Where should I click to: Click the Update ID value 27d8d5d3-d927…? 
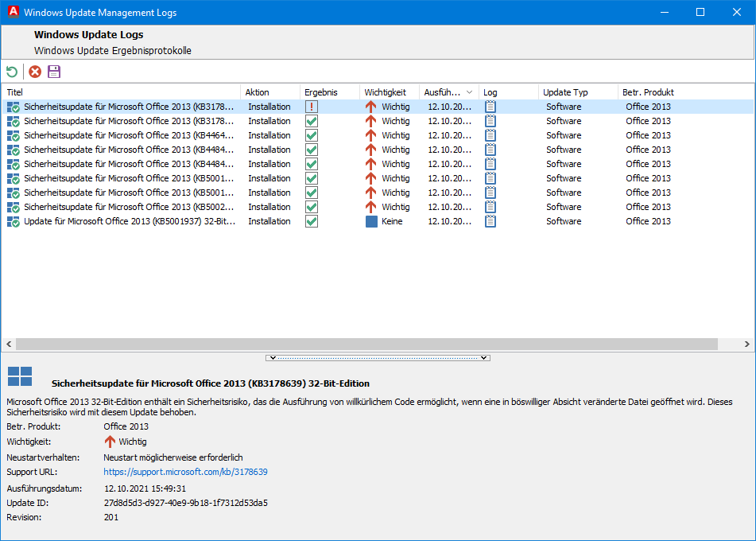click(186, 503)
